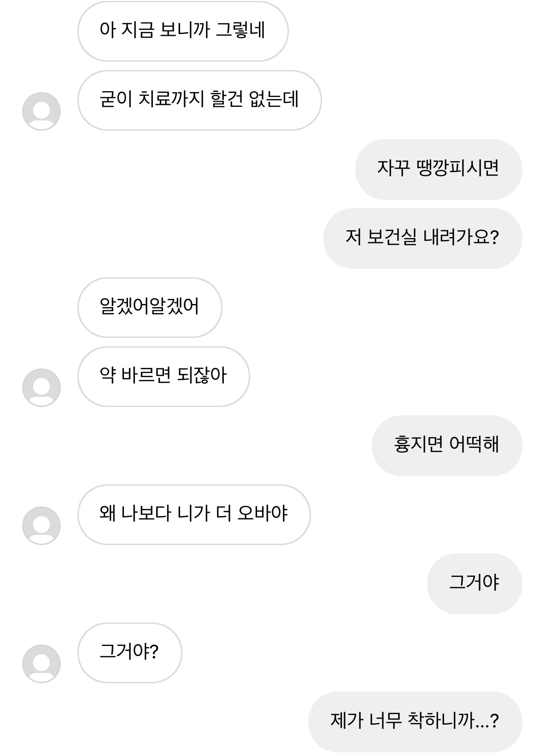Image resolution: width=539 pixels, height=756 pixels.
Task: Select the message '왜 나보다 니가 더 오바야'
Action: pyautogui.click(x=193, y=514)
